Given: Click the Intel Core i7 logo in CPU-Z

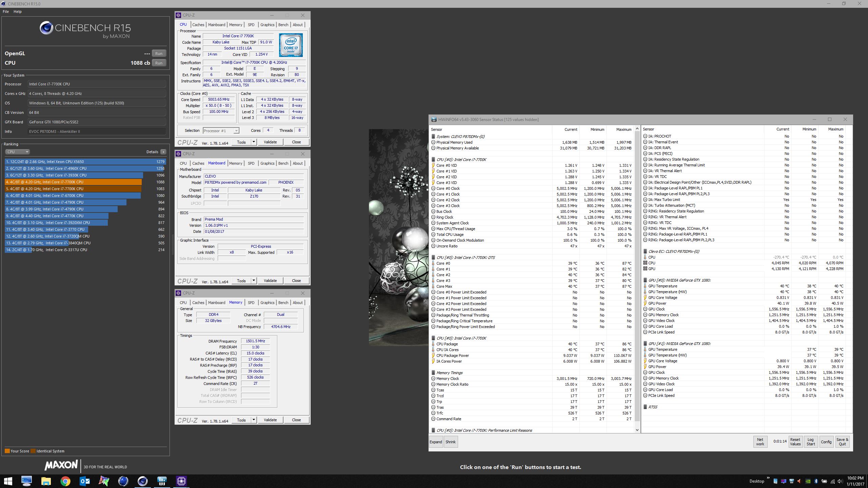Looking at the screenshot, I should pos(291,45).
